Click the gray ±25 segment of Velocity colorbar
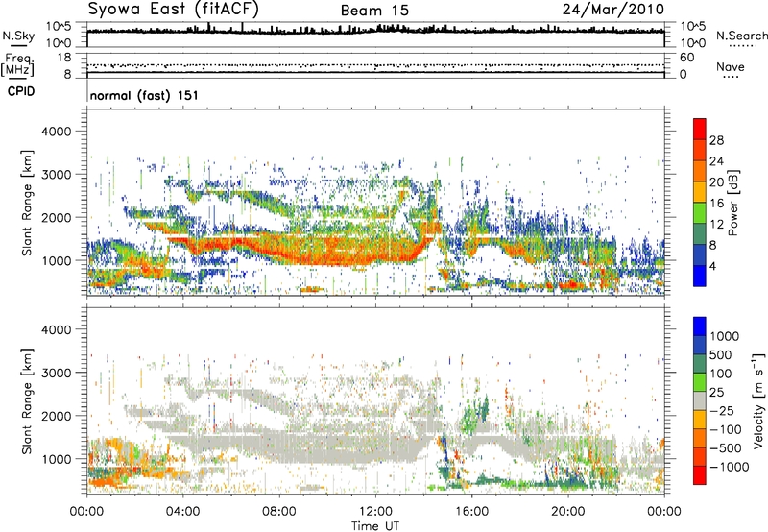Image resolution: width=768 pixels, height=532 pixels. click(x=700, y=400)
